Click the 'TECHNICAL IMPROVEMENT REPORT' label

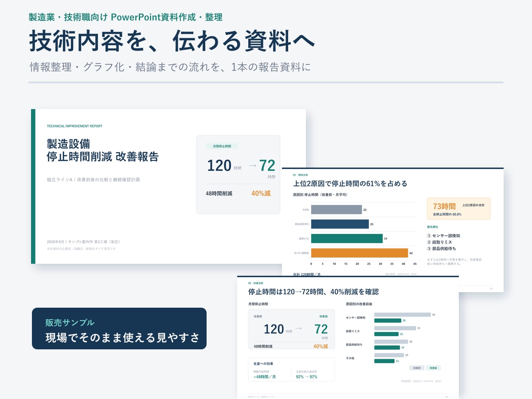[x=74, y=126]
